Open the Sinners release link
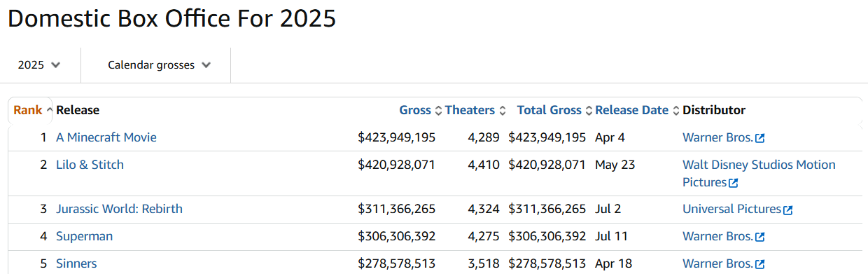This screenshot has width=868, height=274. pyautogui.click(x=76, y=263)
